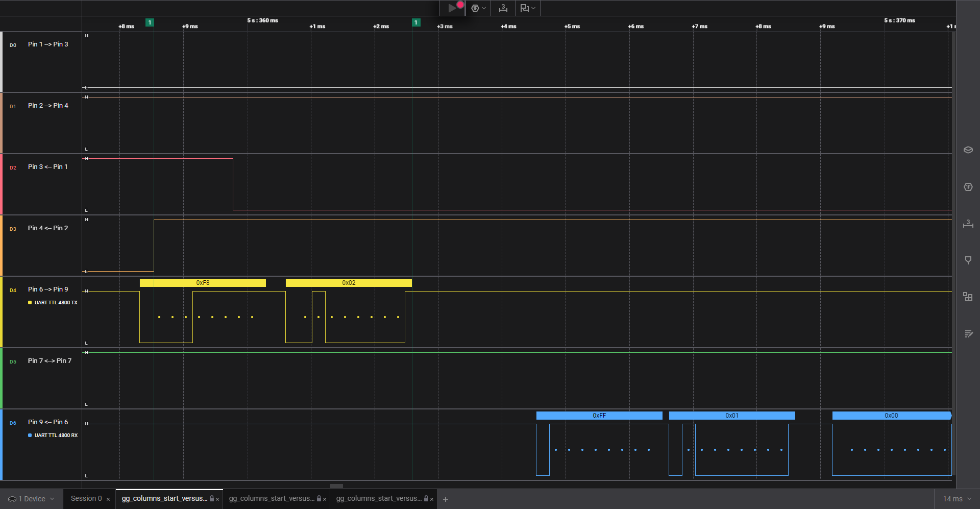Close the Session 0 tab
The width and height of the screenshot is (980, 509).
pyautogui.click(x=108, y=499)
